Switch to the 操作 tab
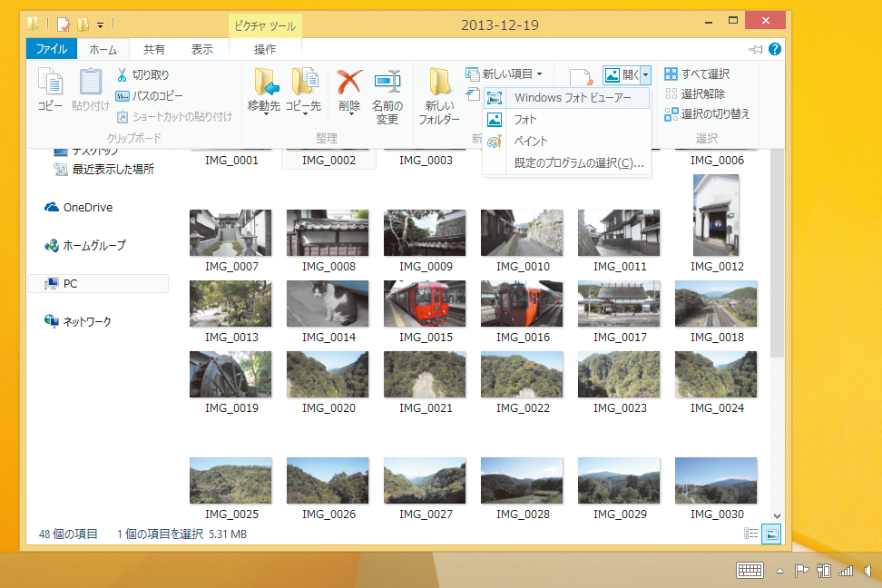The height and width of the screenshot is (588, 882). point(265,50)
